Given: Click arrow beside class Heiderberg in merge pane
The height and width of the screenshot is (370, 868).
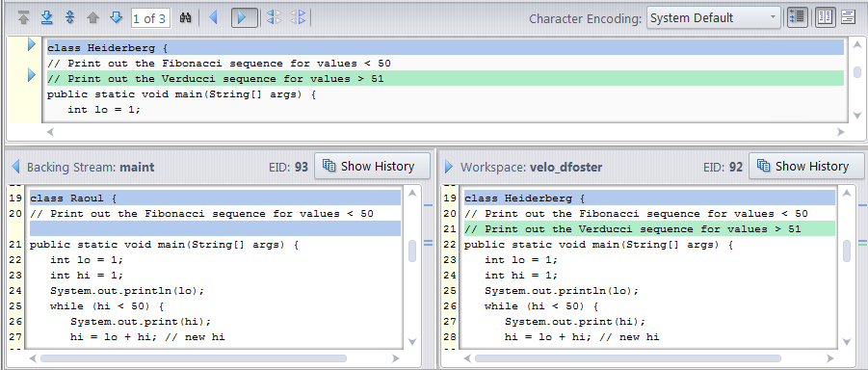Looking at the screenshot, I should coord(32,44).
